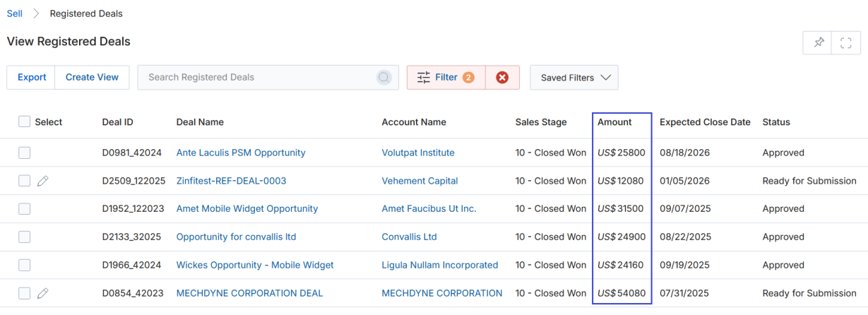
Task: Select amount US$ 12080 cell
Action: tap(621, 181)
